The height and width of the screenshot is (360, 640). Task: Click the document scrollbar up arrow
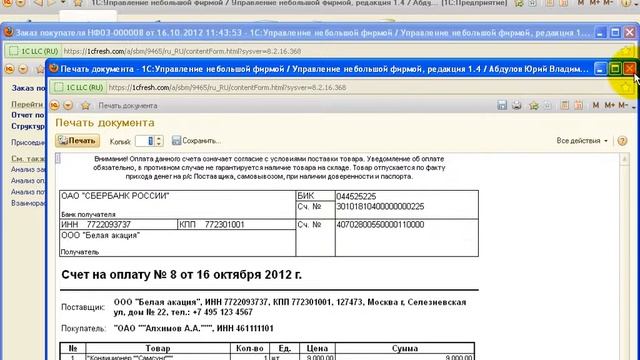pos(624,159)
